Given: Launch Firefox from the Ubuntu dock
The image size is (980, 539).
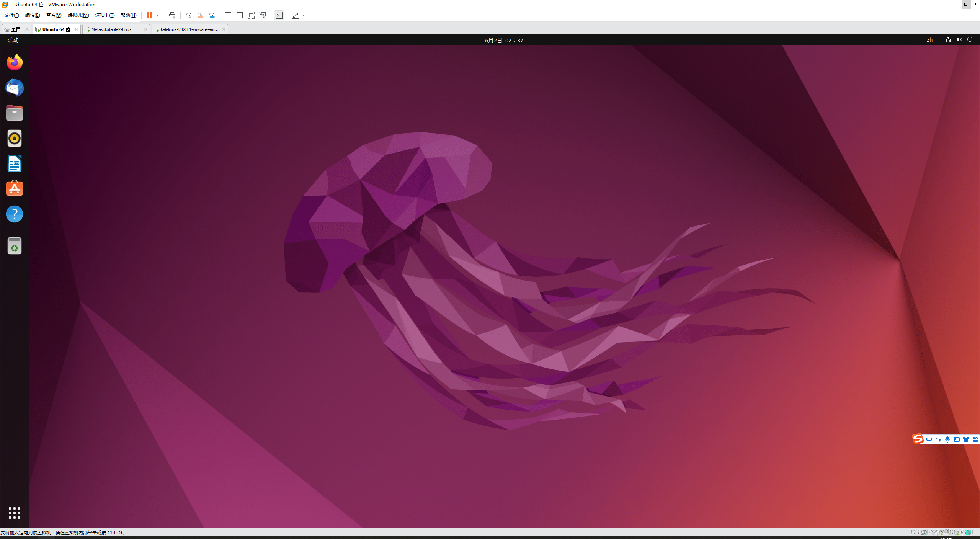Looking at the screenshot, I should click(15, 62).
